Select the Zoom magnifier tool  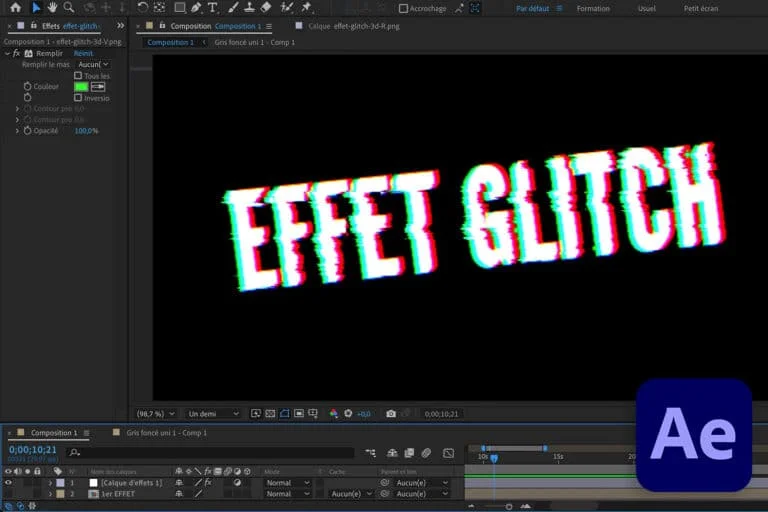(69, 7)
